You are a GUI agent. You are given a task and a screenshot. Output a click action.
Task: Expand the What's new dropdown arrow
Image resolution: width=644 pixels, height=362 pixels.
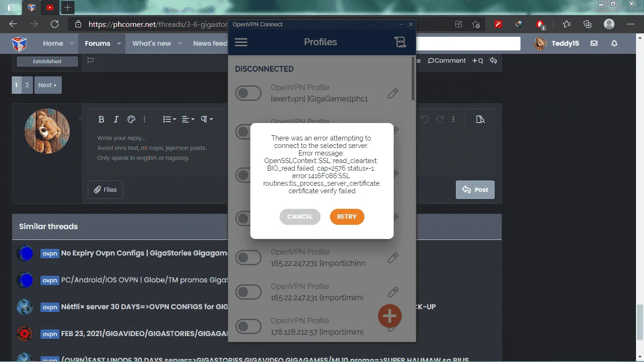coord(180,43)
